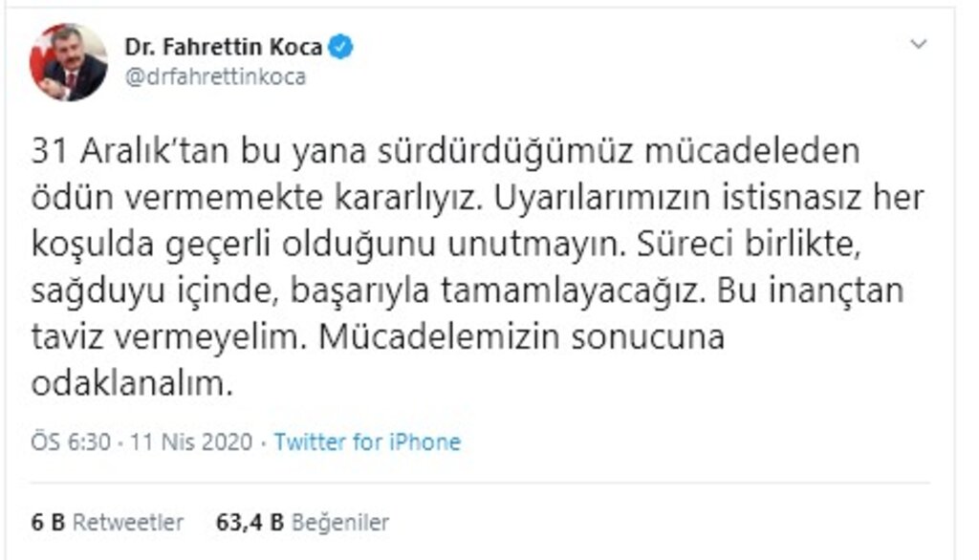Image resolution: width=979 pixels, height=560 pixels.
Task: Click the 6 B retweet count
Action: click(47, 522)
